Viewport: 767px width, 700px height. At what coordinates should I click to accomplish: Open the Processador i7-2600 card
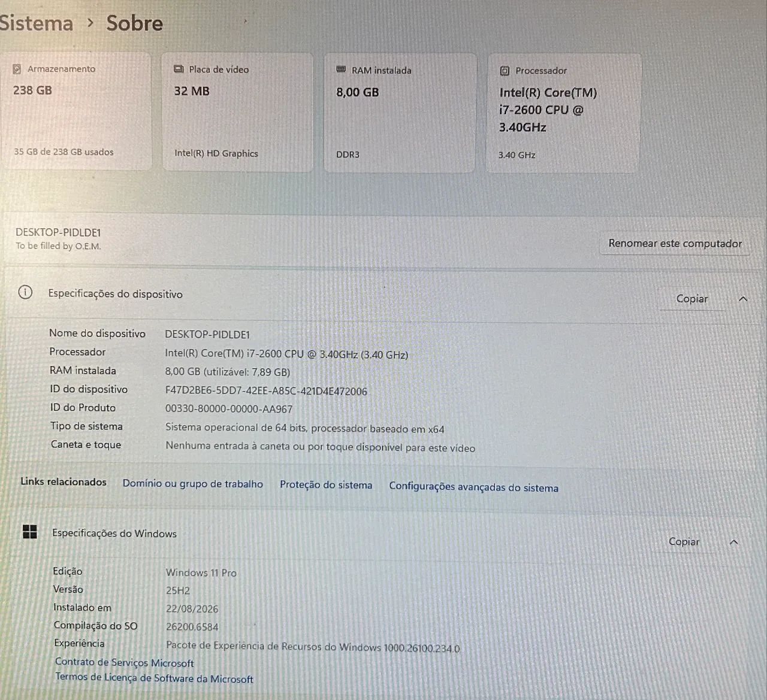pos(563,114)
